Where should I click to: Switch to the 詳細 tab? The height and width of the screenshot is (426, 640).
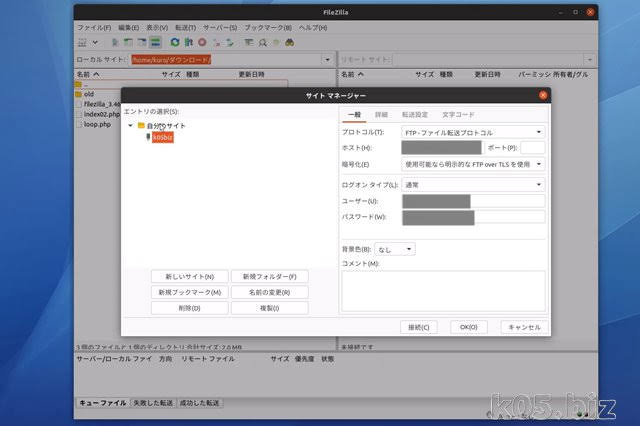tap(381, 115)
